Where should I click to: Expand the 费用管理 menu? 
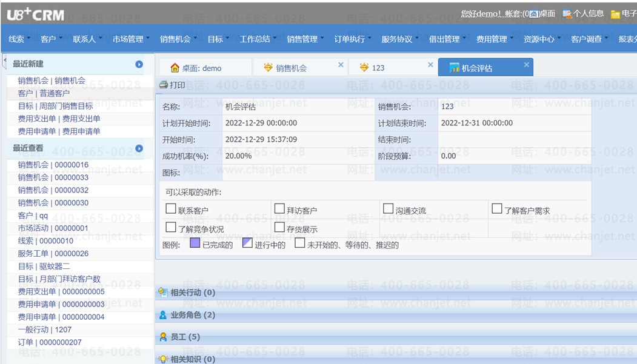pyautogui.click(x=494, y=39)
